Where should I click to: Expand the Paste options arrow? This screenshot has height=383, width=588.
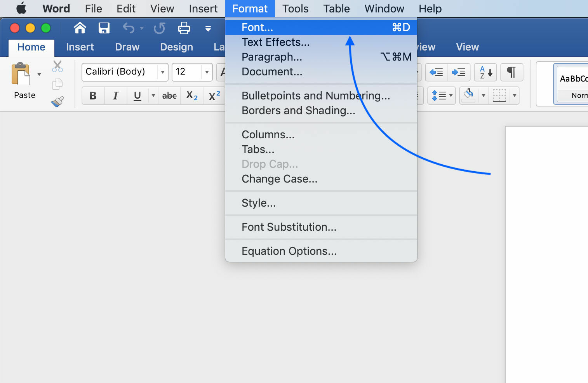pos(39,74)
